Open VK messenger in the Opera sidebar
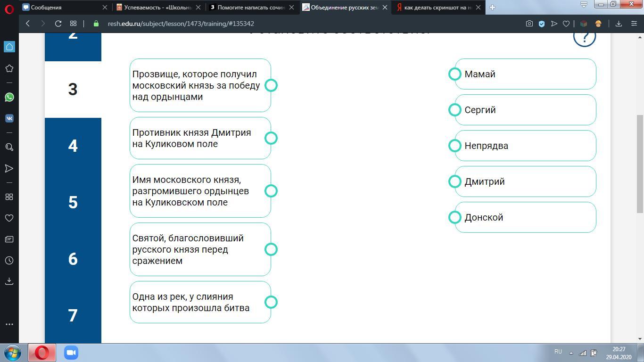644x362 pixels. click(x=9, y=118)
